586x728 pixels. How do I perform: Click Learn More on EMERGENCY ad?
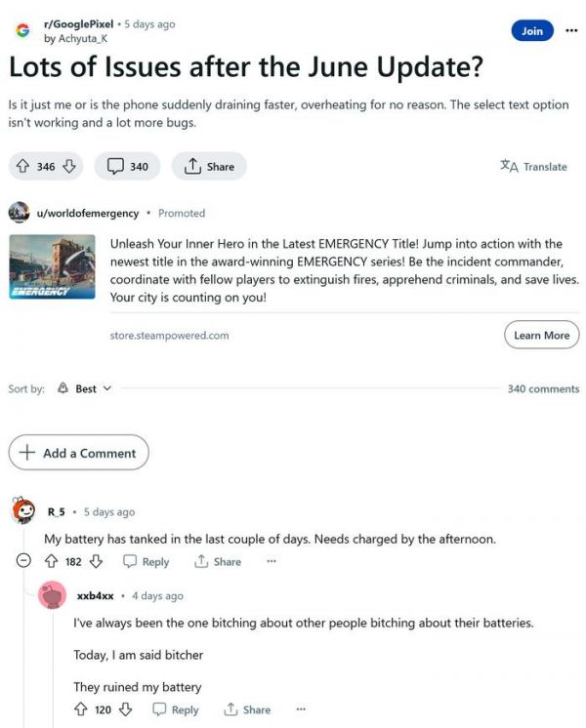pos(542,335)
